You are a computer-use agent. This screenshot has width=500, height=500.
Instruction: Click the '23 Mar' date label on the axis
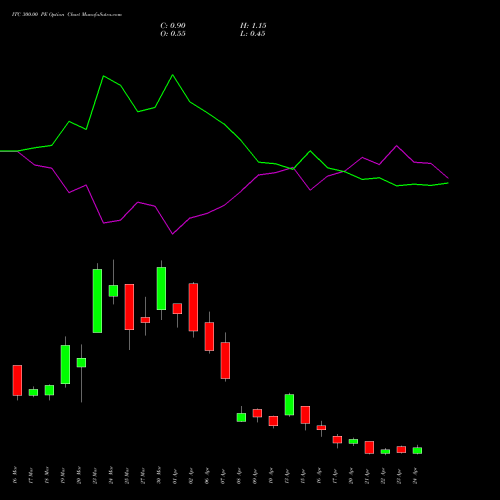pos(95,475)
